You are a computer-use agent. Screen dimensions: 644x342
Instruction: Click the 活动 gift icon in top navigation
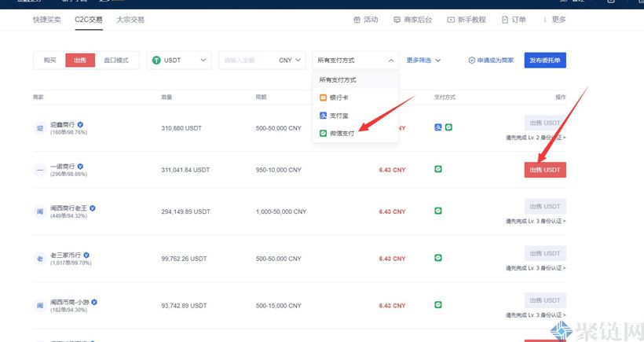(357, 20)
